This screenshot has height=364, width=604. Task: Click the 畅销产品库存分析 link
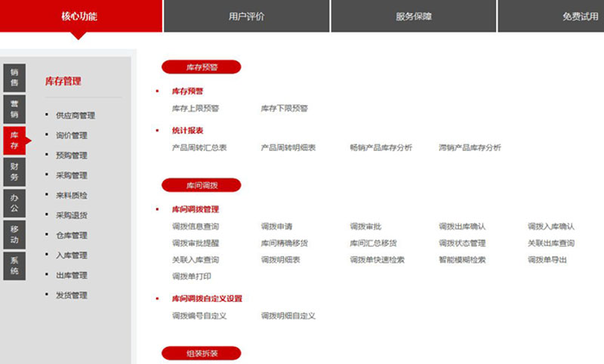(381, 147)
